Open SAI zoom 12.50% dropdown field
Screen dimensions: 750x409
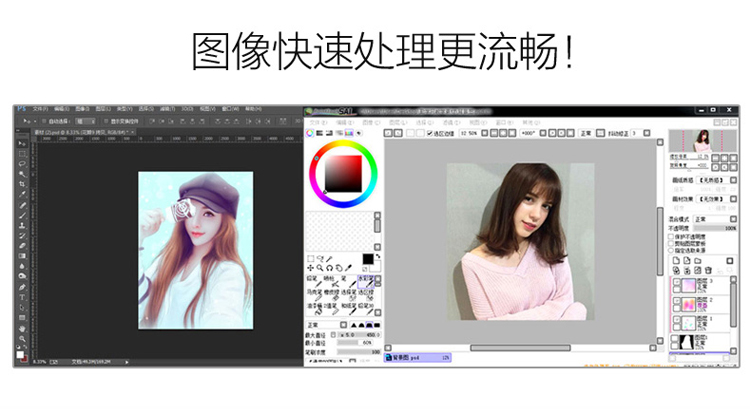[474, 133]
